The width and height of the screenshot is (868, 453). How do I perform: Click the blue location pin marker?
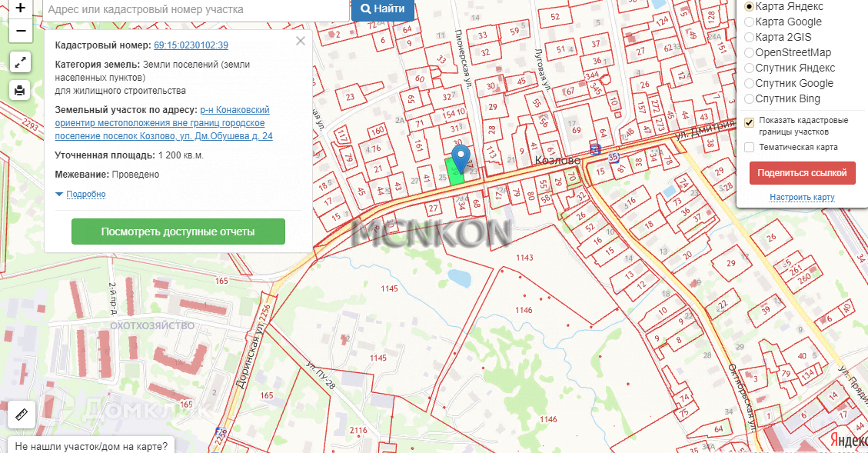461,158
